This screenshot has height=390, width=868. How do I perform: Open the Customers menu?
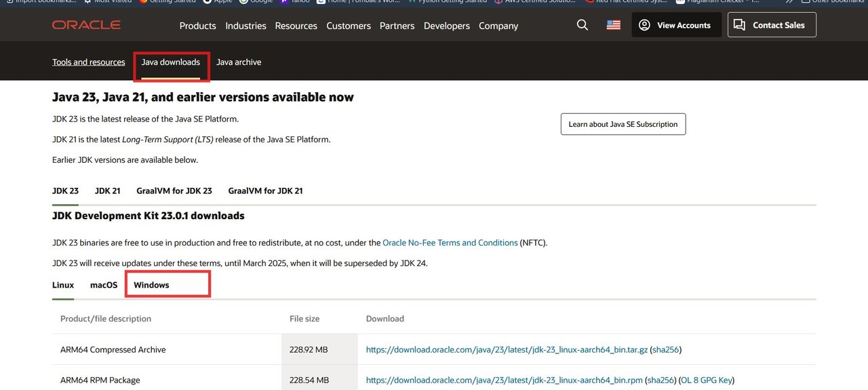pos(349,26)
